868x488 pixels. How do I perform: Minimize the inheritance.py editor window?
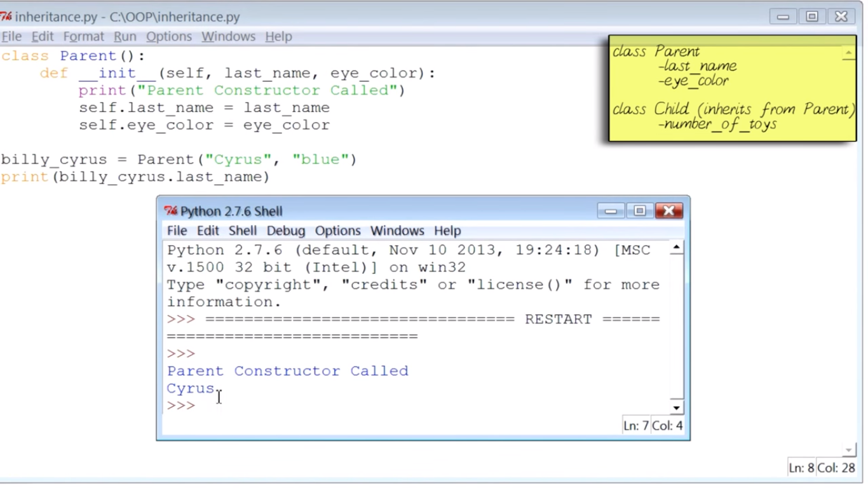coord(783,17)
